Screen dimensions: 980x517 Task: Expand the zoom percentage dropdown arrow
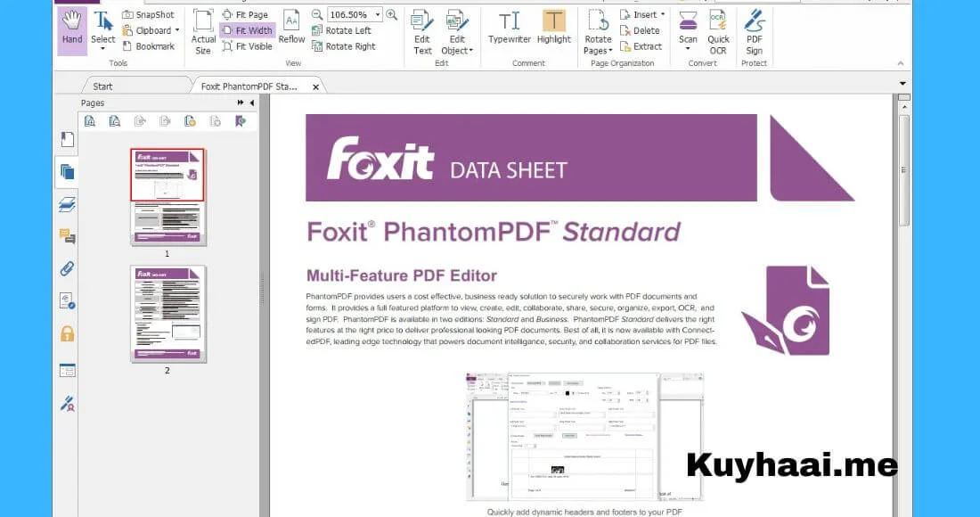[378, 14]
